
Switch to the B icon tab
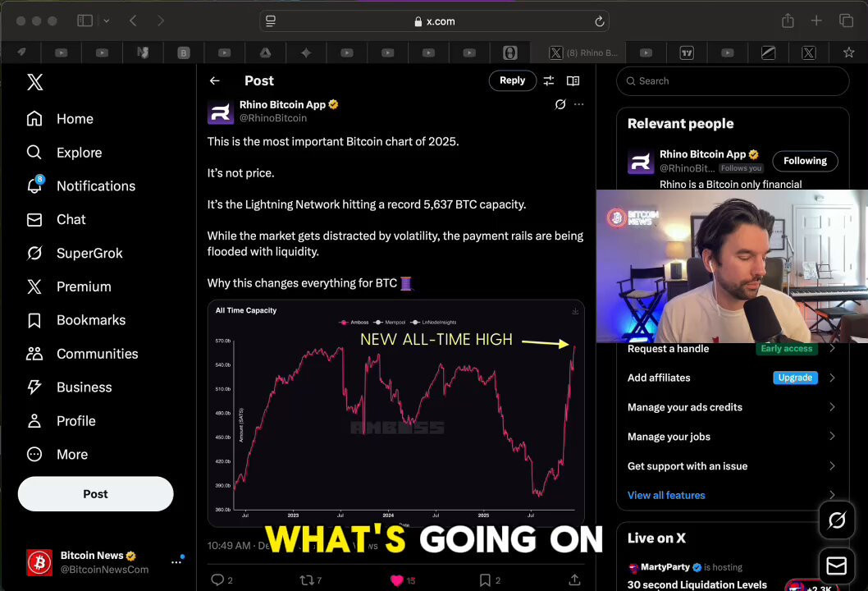pos(184,53)
